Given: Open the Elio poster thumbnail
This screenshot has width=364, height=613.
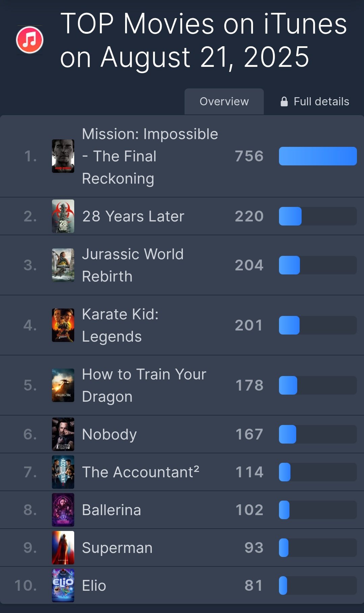Looking at the screenshot, I should [63, 585].
